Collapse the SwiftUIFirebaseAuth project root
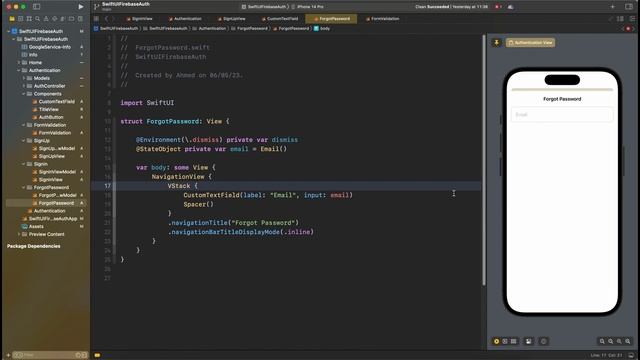Screen dimensions: 640x360 tap(9, 31)
